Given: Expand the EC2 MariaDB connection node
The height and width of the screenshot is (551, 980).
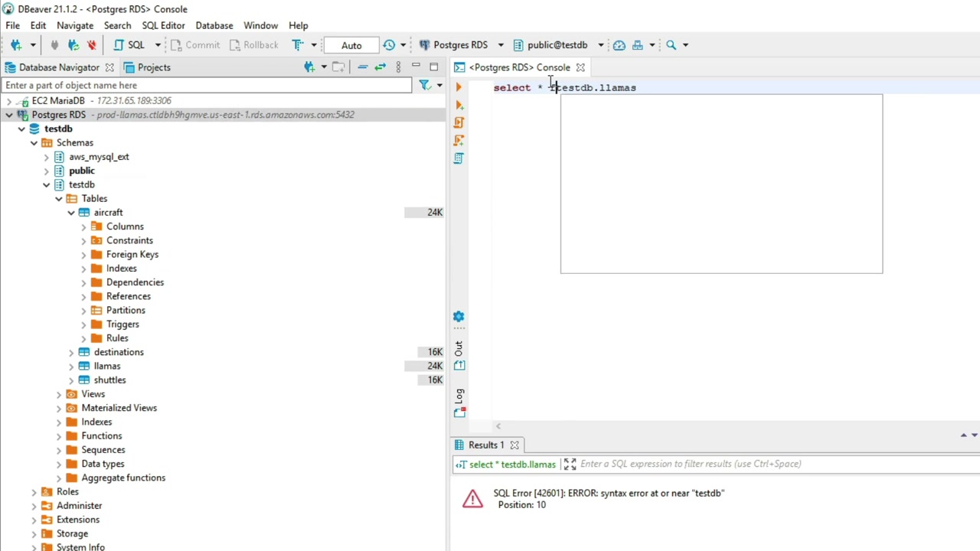Looking at the screenshot, I should [x=9, y=100].
